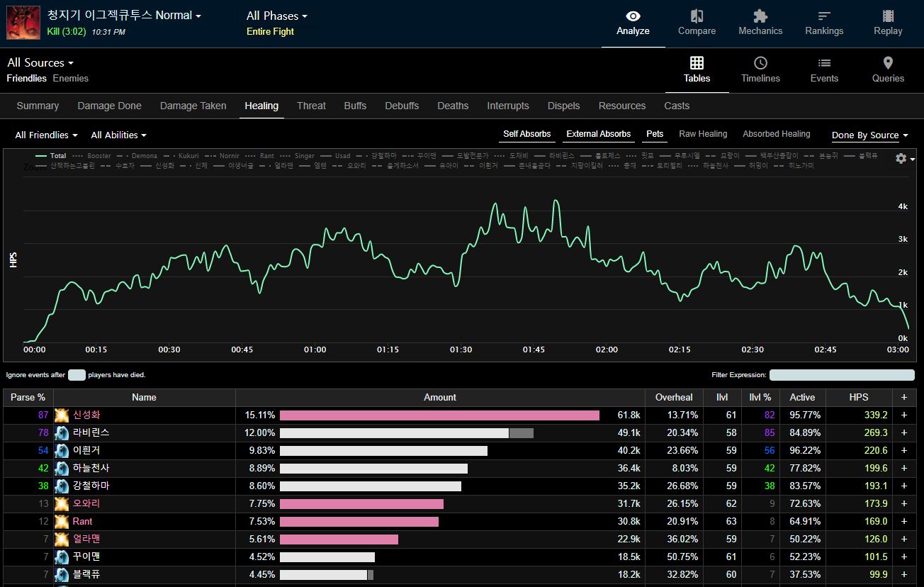Open the Deaths tab
Image resolution: width=924 pixels, height=587 pixels.
(x=453, y=106)
